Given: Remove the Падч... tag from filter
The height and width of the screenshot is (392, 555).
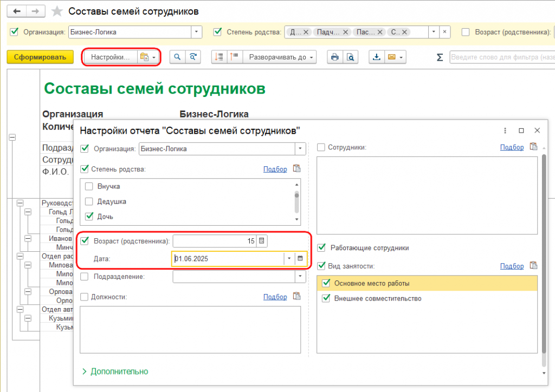Looking at the screenshot, I should coord(345,32).
